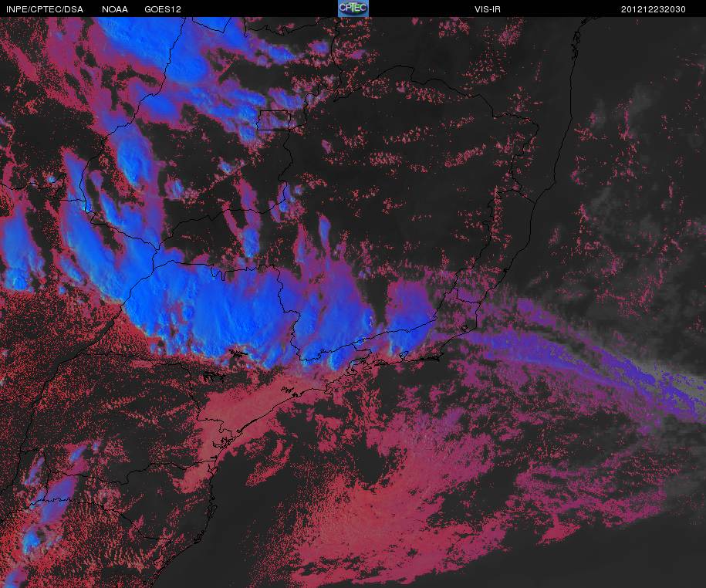This screenshot has width=706, height=588.
Task: Click the INPE/CPTEC/DSA label
Action: [45, 9]
